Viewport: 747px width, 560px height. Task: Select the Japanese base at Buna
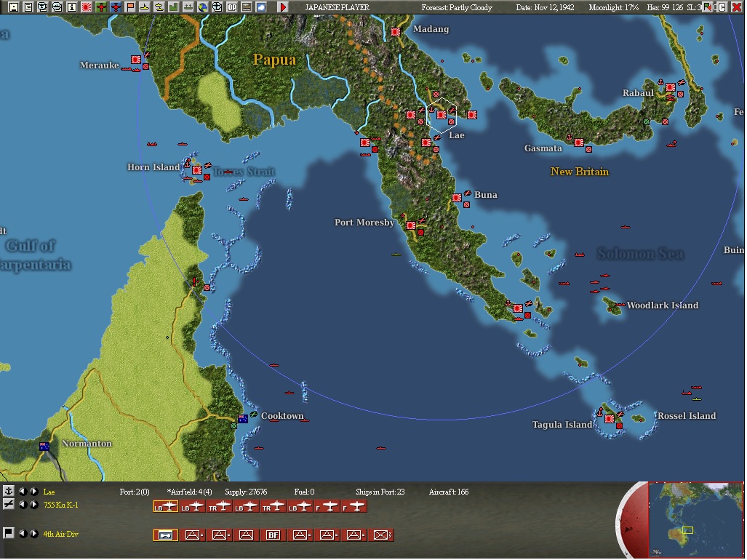[457, 198]
